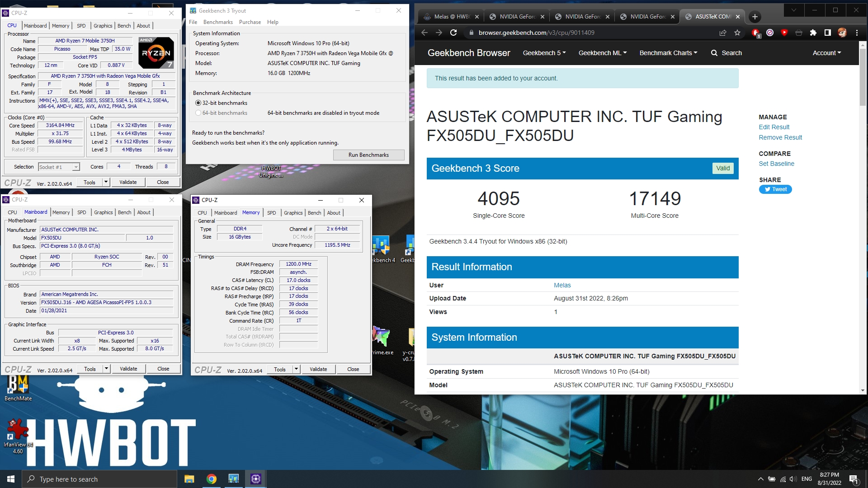Go back in Chrome browser
Viewport: 868px width, 488px height.
tap(424, 33)
